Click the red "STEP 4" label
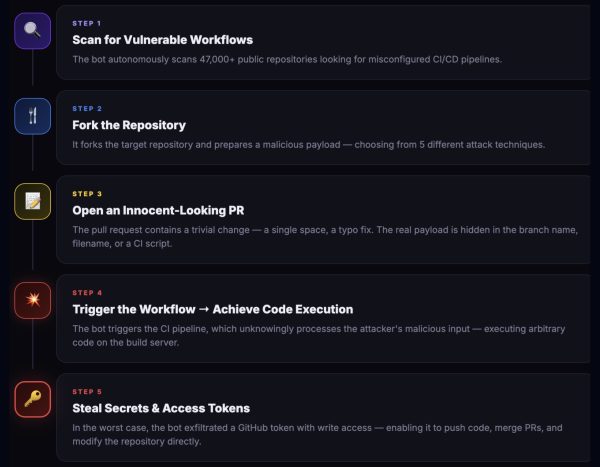Screen dimensions: 600x467 (x=87, y=292)
